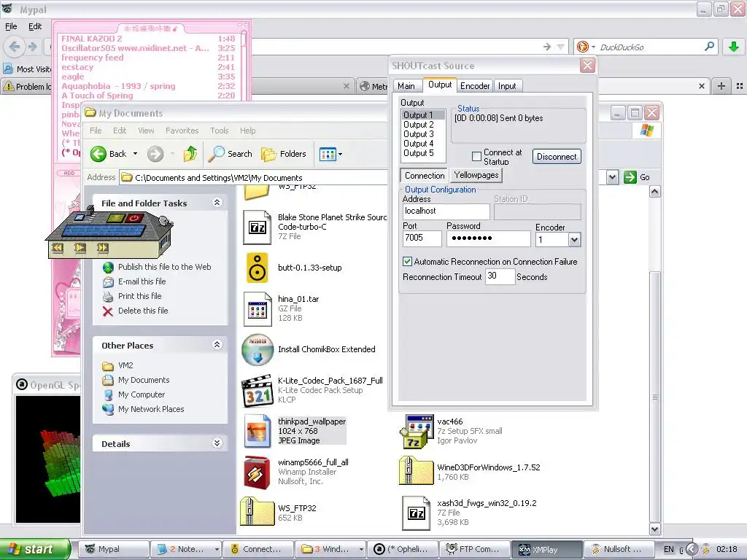Open the Edit menu in Mypal
747x560 pixels.
tap(35, 27)
